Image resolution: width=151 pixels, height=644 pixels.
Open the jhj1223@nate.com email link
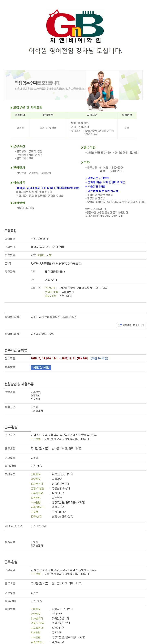[67, 188]
